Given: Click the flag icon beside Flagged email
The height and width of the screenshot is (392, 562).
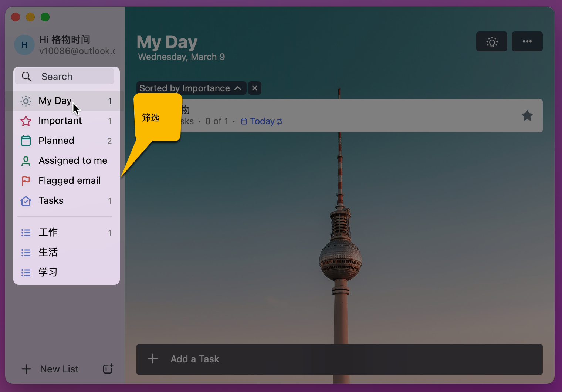Looking at the screenshot, I should tap(26, 181).
